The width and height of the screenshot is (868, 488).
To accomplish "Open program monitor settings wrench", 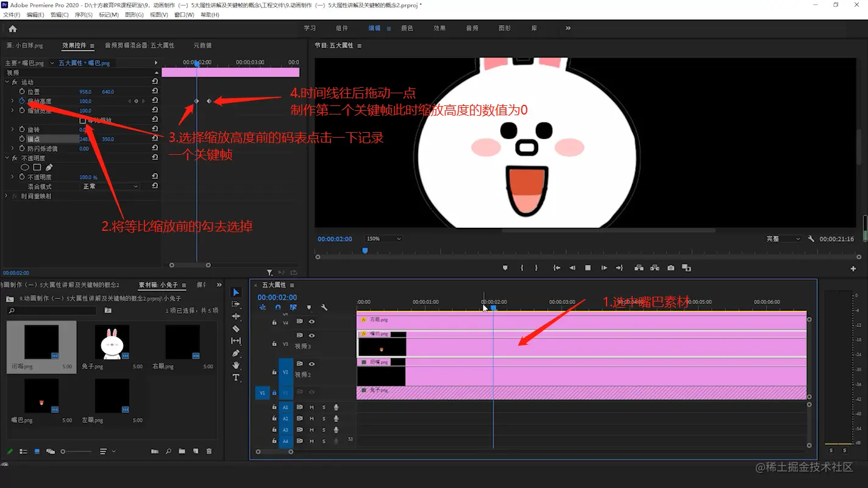I will tap(811, 239).
